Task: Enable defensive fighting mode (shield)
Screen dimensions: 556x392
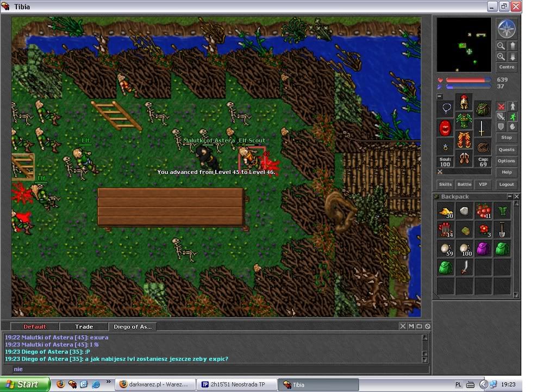Action: coord(501,126)
